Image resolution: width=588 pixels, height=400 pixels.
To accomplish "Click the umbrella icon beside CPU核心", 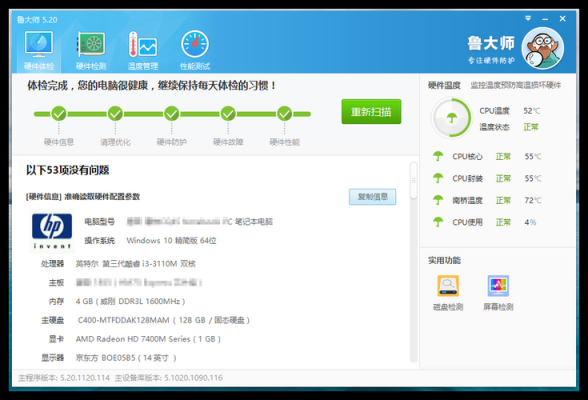I will [438, 156].
